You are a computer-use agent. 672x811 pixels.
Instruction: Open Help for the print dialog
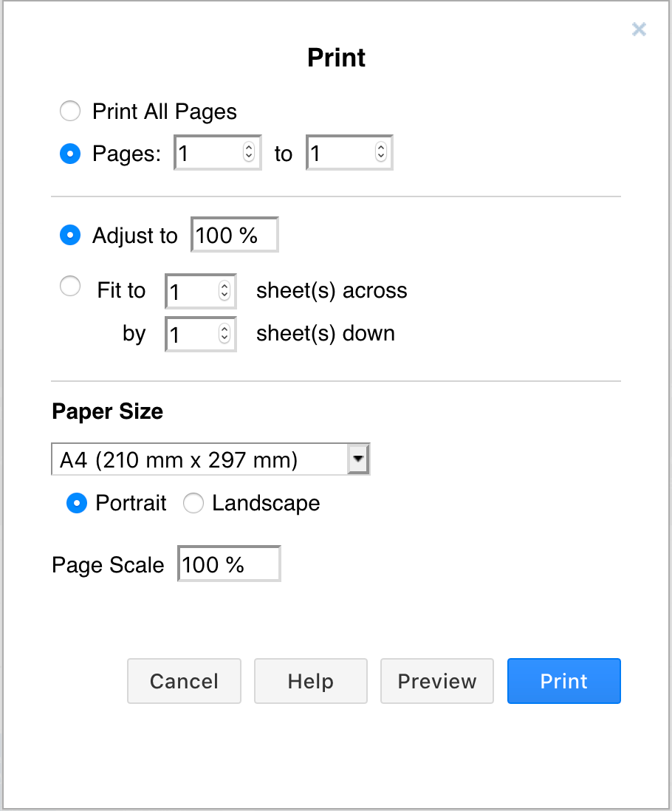310,681
